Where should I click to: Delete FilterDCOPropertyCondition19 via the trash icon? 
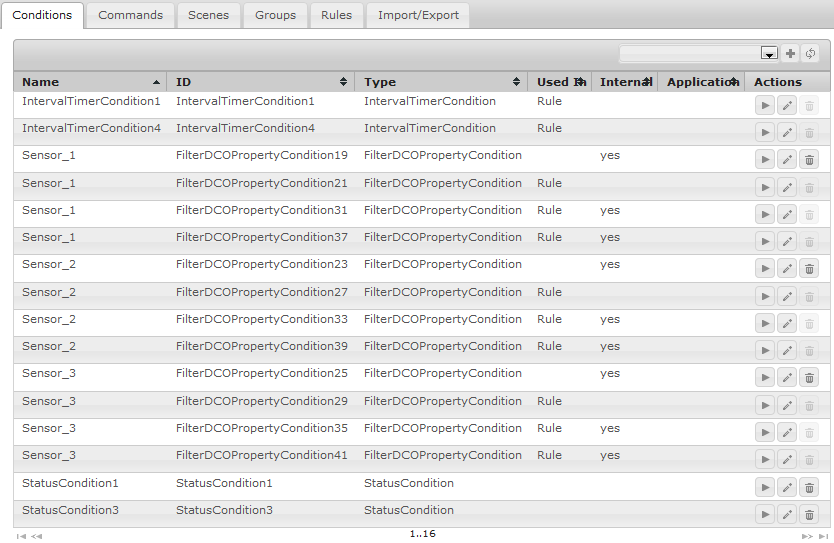coord(810,159)
